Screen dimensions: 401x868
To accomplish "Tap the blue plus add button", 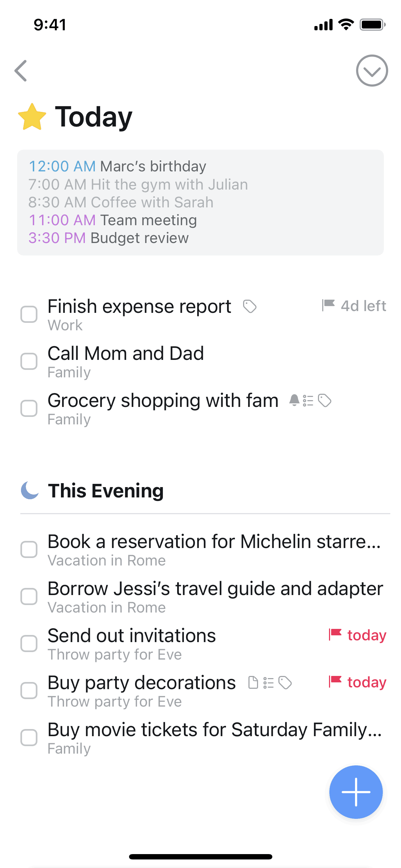I will pos(356,792).
